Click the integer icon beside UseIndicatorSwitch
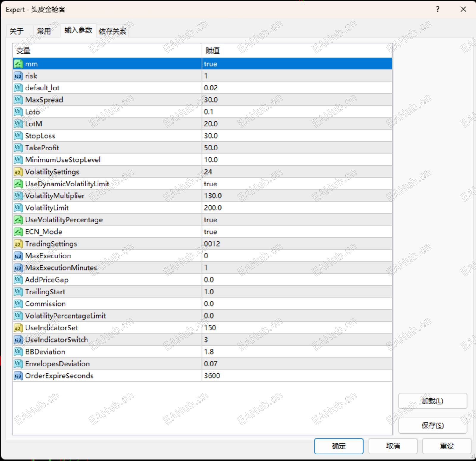The image size is (476, 461). click(x=18, y=340)
